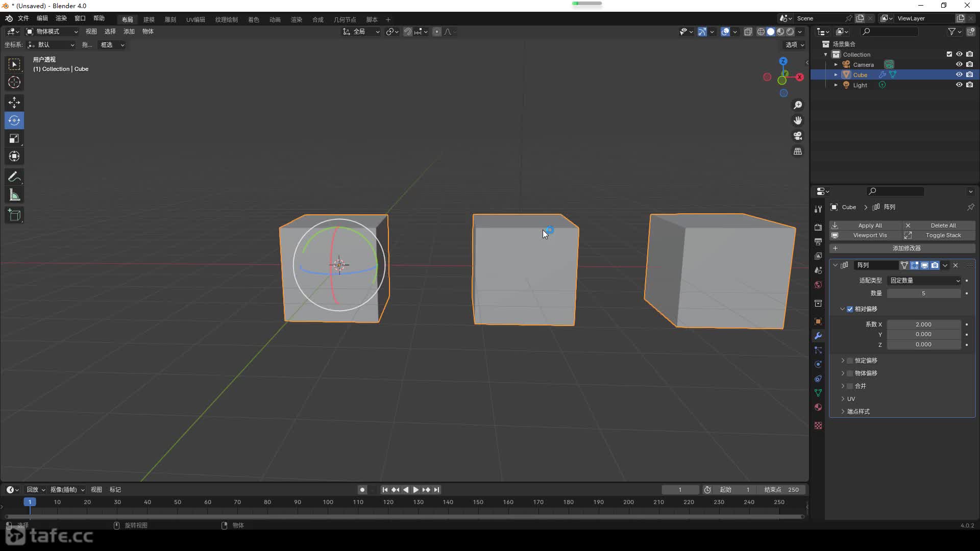The height and width of the screenshot is (551, 980).
Task: Click the Apply All button
Action: pos(866,226)
